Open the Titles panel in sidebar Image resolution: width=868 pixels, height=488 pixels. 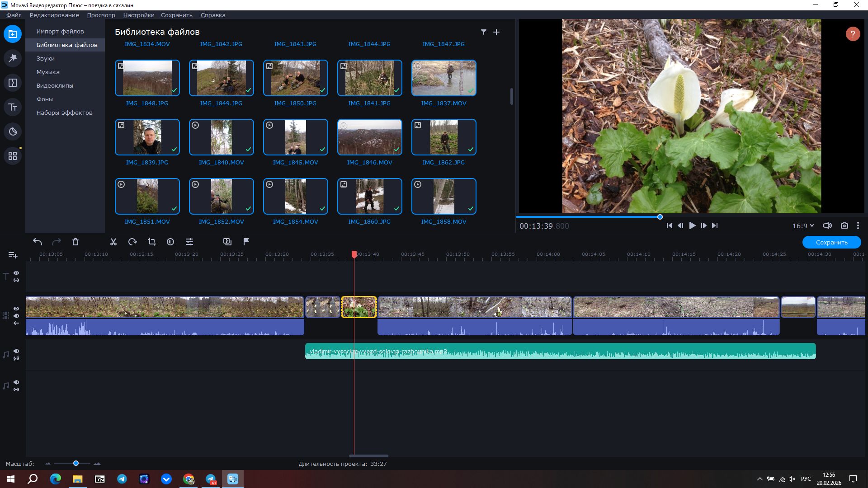[x=13, y=107]
